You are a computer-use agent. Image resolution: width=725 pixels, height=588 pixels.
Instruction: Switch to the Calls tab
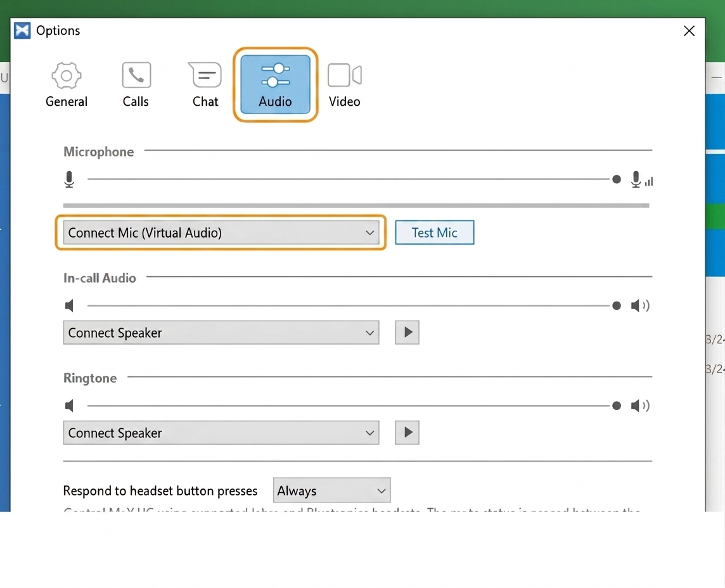(x=136, y=85)
